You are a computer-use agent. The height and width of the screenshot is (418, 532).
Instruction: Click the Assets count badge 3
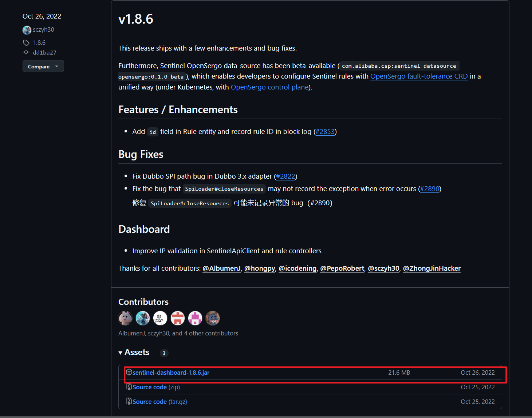pos(164,353)
